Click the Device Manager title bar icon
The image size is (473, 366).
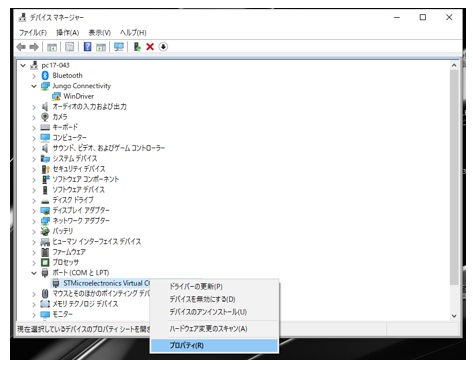click(22, 17)
